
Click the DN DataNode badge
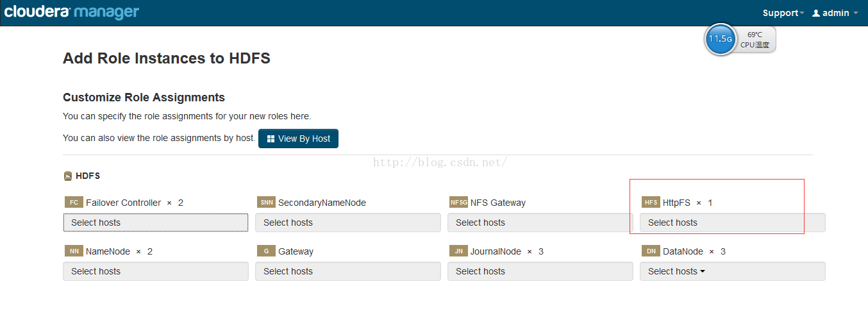[x=651, y=251]
